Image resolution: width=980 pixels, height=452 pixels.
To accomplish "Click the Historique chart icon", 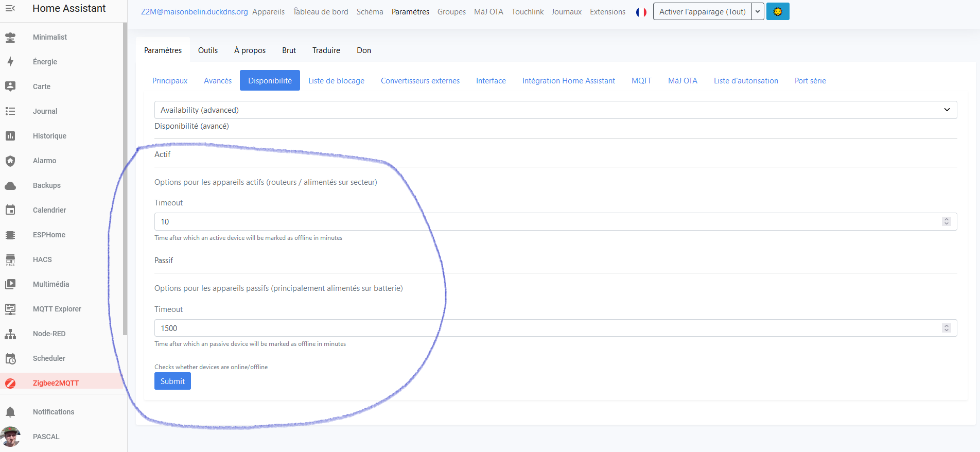I will (x=10, y=136).
